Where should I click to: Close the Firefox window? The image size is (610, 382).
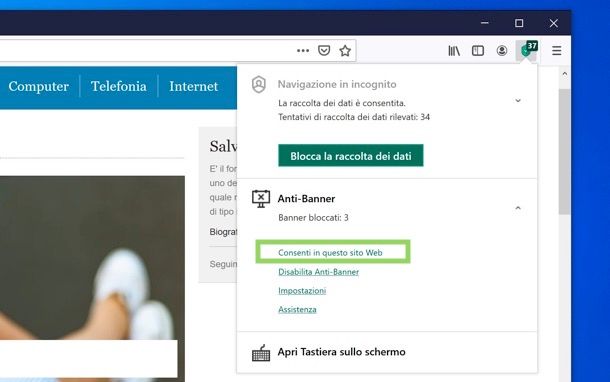click(554, 23)
